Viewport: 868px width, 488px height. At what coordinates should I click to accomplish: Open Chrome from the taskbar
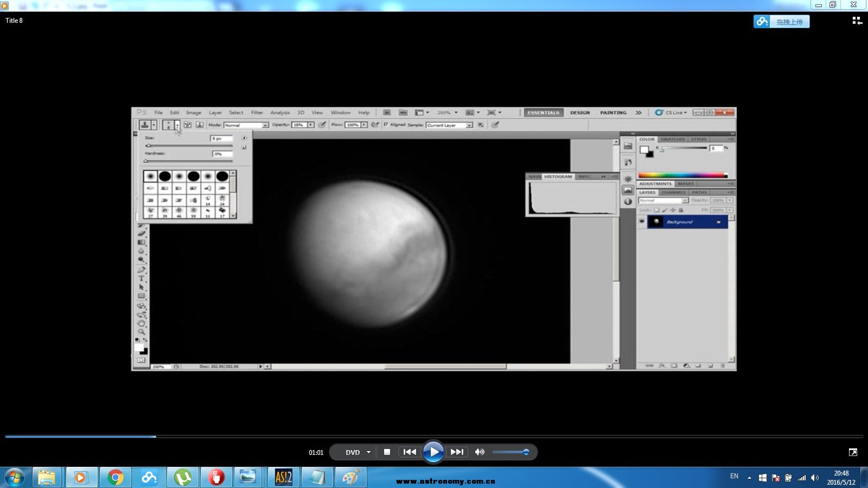click(x=115, y=478)
